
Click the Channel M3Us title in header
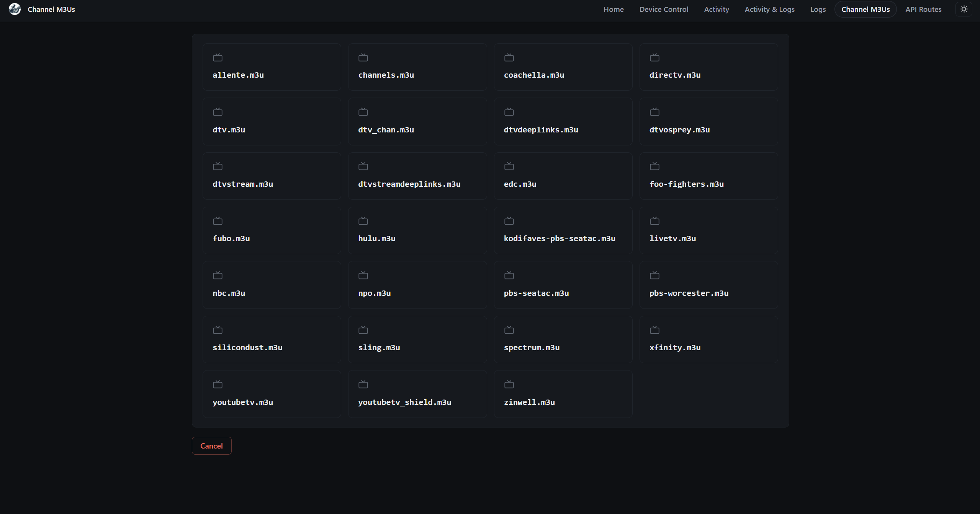point(51,9)
